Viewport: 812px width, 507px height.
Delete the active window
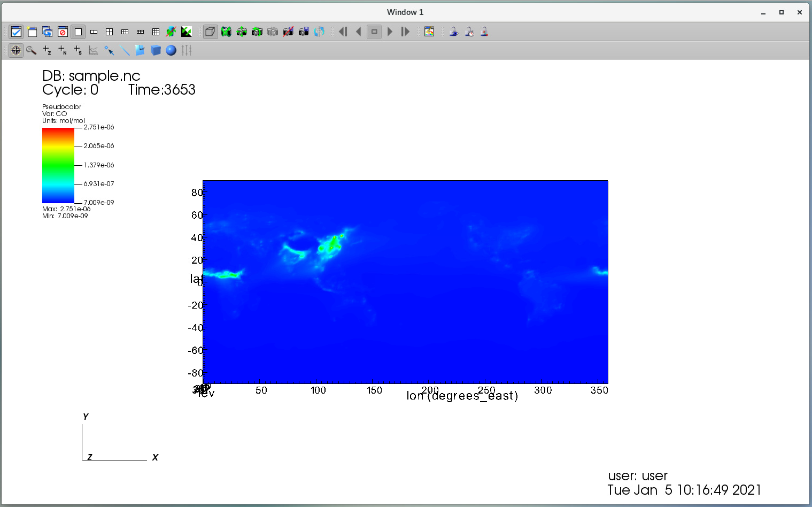63,32
